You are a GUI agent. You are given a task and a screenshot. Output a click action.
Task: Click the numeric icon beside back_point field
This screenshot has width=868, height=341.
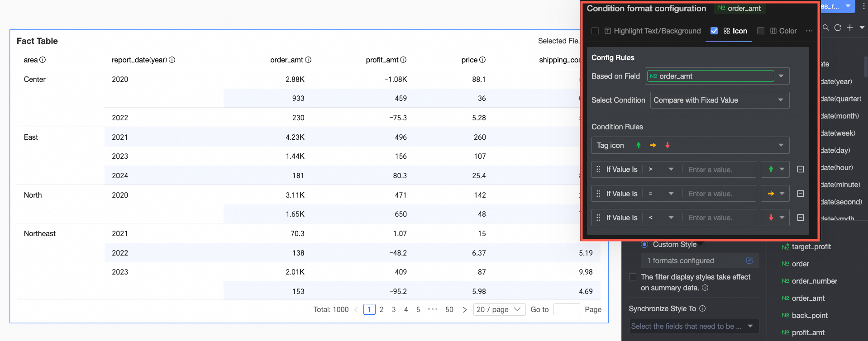785,315
